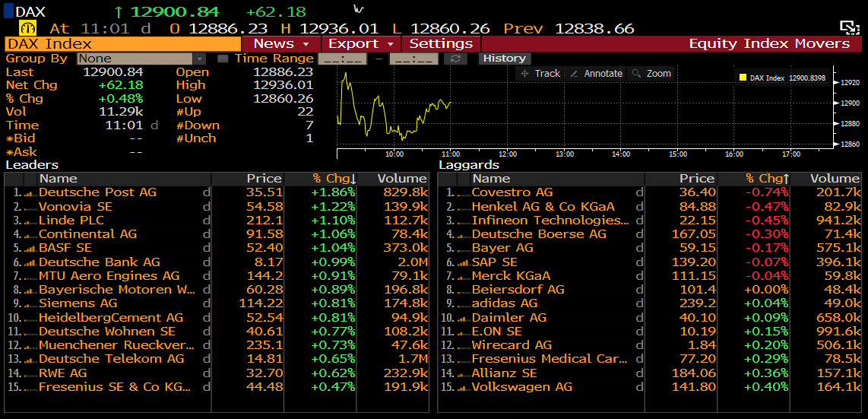Viewport: 868px width, 419px height.
Task: Expand the Export menu
Action: tap(360, 43)
